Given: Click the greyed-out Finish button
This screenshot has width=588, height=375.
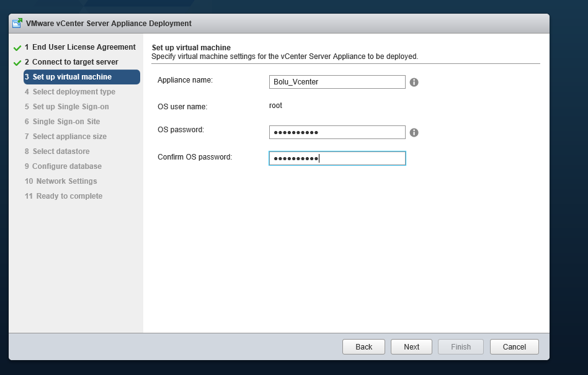Looking at the screenshot, I should [x=461, y=347].
